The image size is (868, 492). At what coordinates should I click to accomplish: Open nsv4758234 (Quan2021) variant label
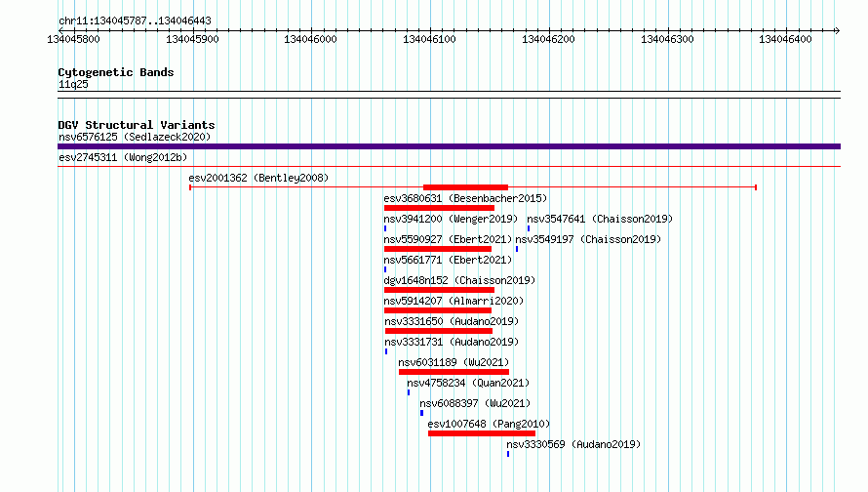[x=468, y=383]
